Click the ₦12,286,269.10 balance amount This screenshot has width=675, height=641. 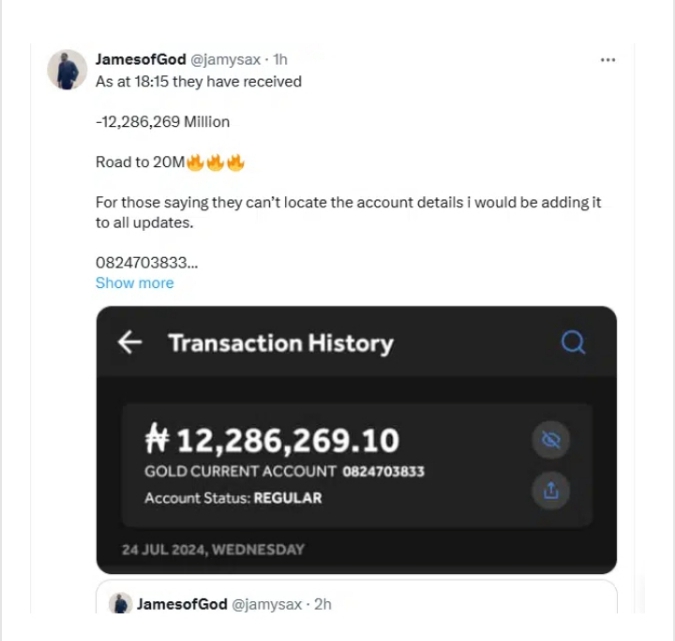pos(272,440)
